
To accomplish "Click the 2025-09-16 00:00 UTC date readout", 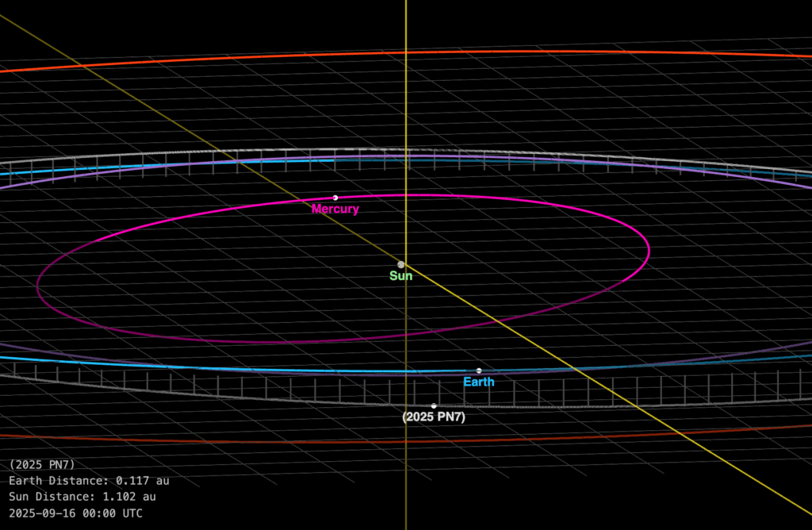I will point(75,513).
